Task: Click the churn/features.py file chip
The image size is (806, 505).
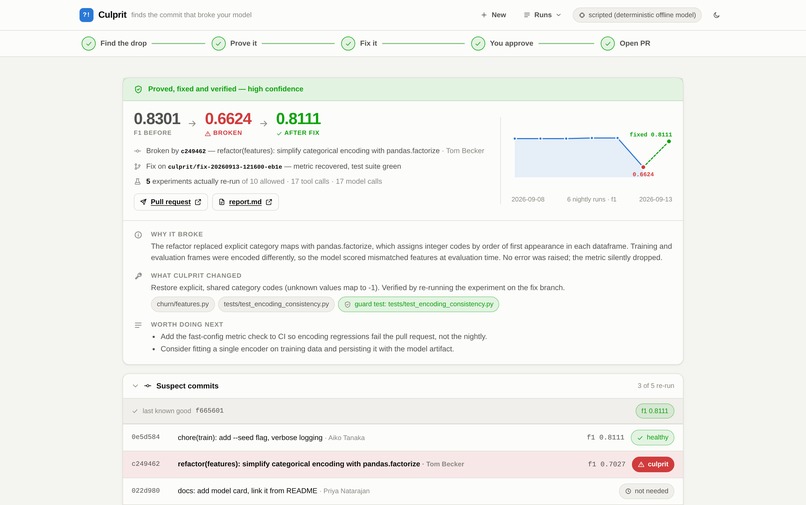Action: (x=182, y=304)
